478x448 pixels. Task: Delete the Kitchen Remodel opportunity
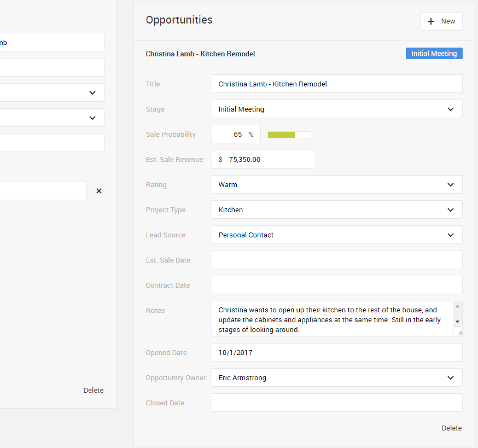pyautogui.click(x=451, y=428)
